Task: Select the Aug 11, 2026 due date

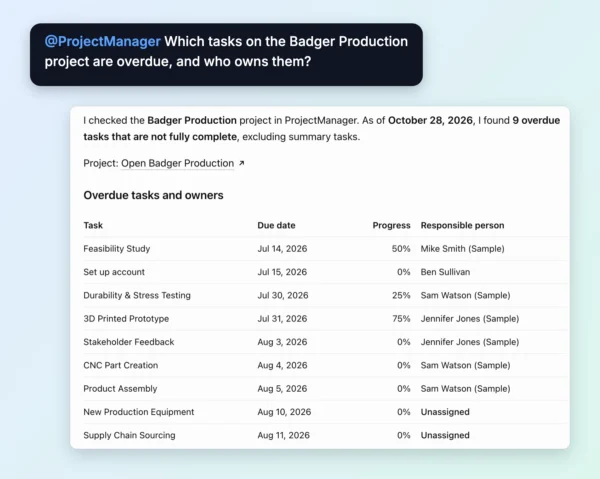Action: click(x=283, y=435)
